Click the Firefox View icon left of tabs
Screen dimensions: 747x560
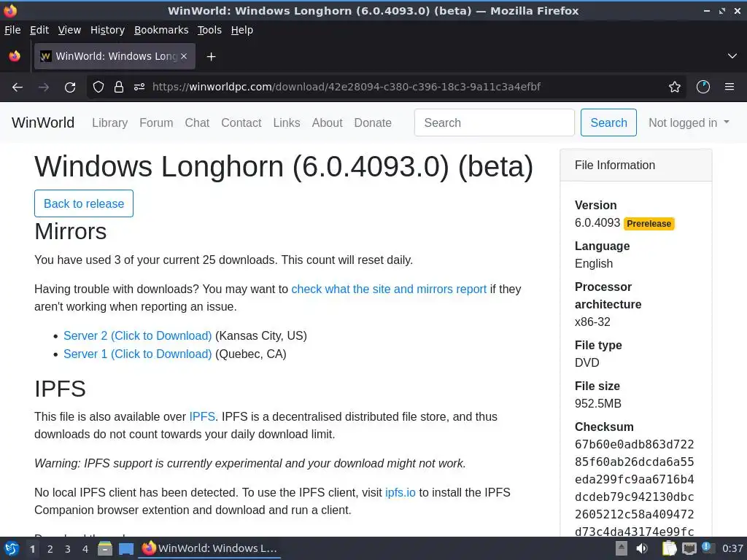pyautogui.click(x=15, y=56)
